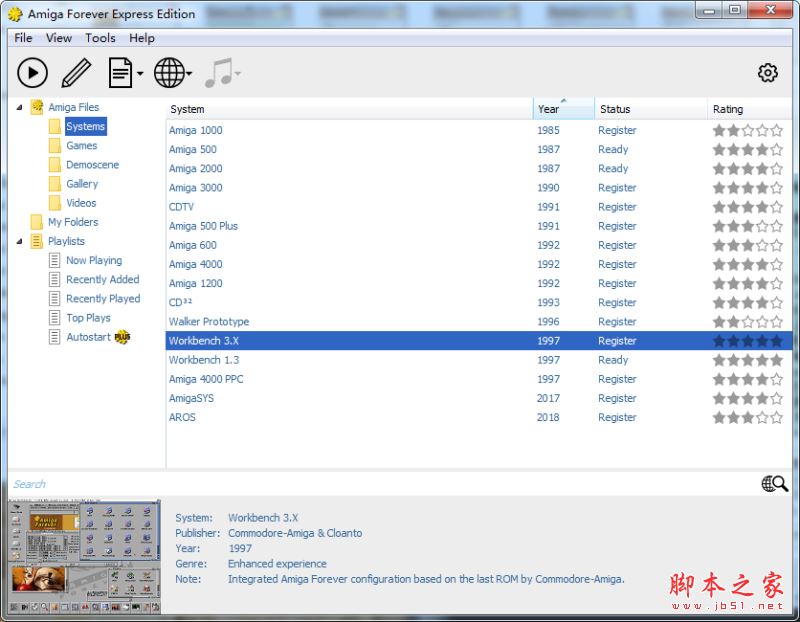Click the Ready status of Amiga 500
Screen dimensions: 800x622
pyautogui.click(x=613, y=150)
